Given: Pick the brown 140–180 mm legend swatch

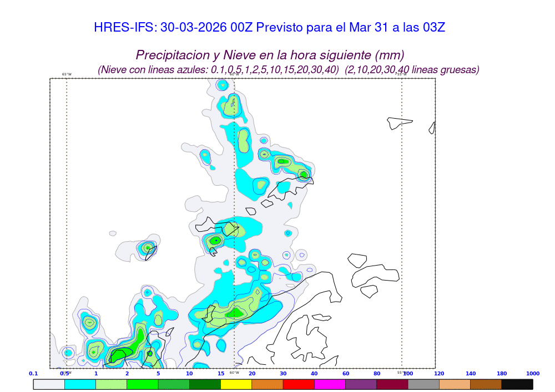Looking at the screenshot, I should (x=486, y=384).
